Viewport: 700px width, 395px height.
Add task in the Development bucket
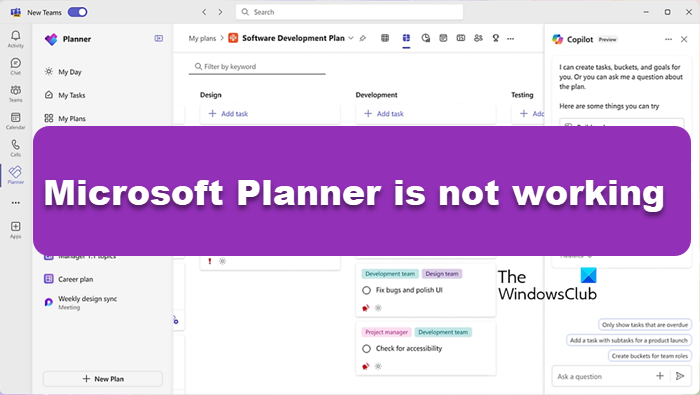click(425, 114)
